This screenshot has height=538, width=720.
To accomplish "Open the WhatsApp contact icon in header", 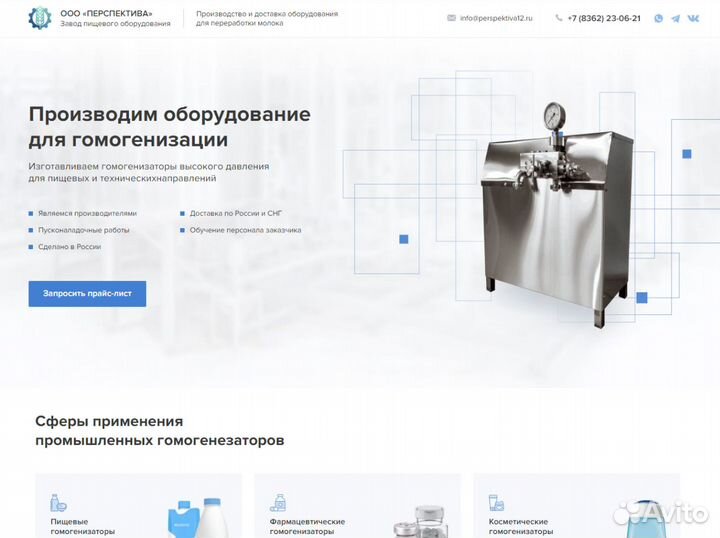I will click(x=658, y=18).
